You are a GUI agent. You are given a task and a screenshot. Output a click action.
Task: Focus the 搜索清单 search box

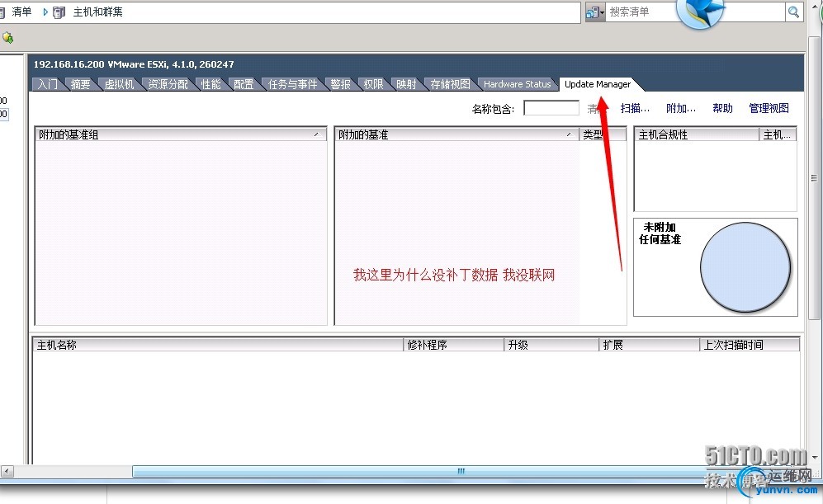pos(695,12)
